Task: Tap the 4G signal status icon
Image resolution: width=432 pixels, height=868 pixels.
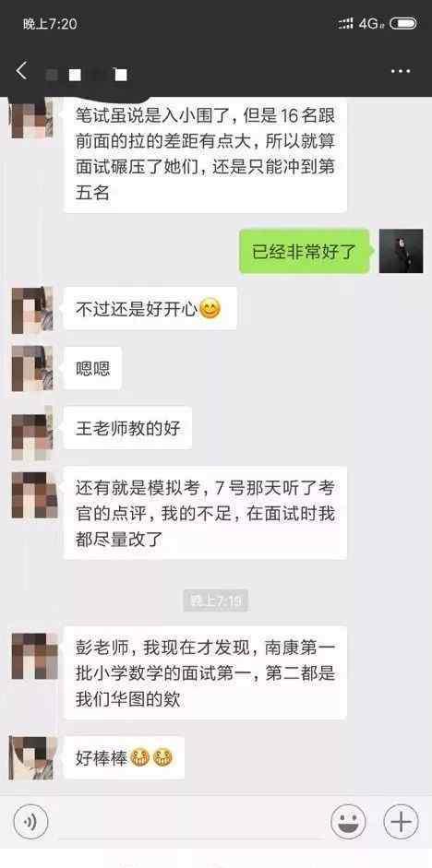Action: point(371,23)
